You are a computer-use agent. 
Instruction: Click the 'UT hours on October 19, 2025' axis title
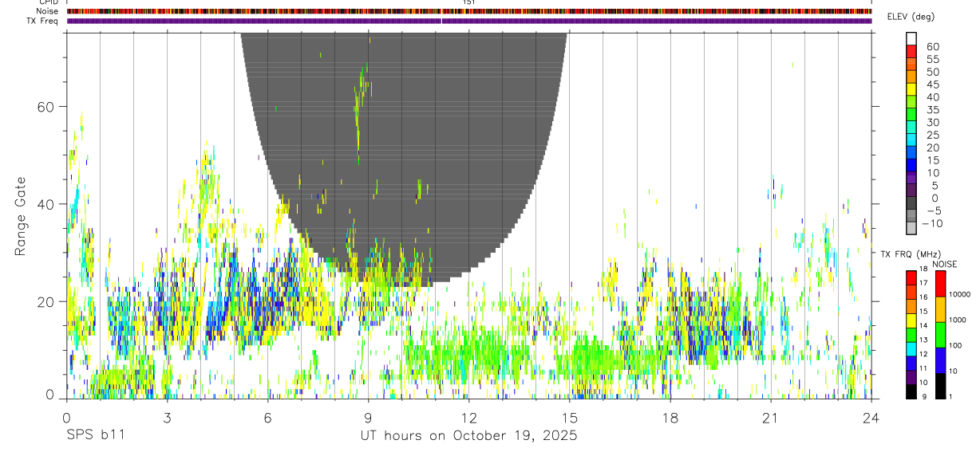[468, 436]
